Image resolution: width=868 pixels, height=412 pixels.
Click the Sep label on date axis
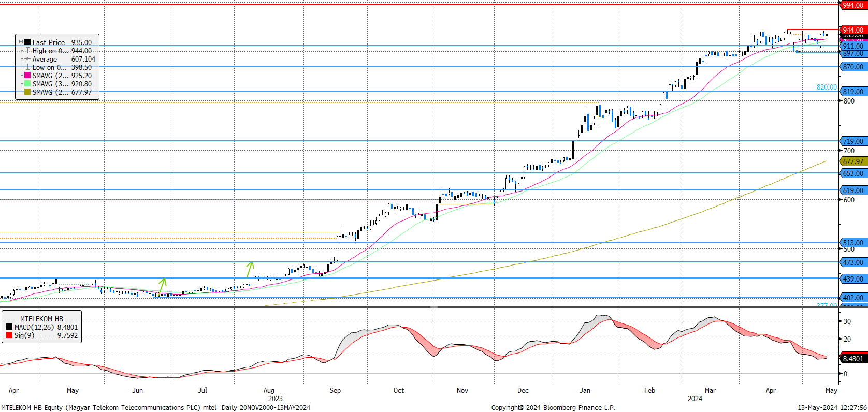pyautogui.click(x=335, y=390)
